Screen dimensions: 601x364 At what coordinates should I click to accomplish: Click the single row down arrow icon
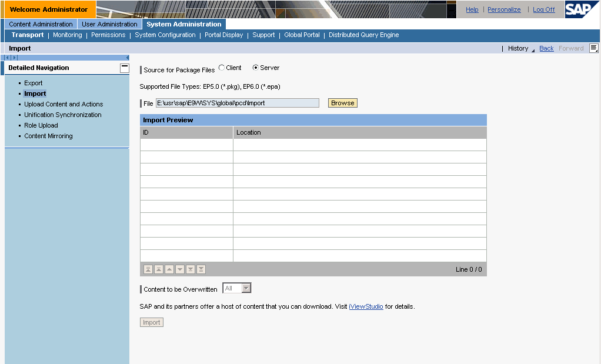180,269
